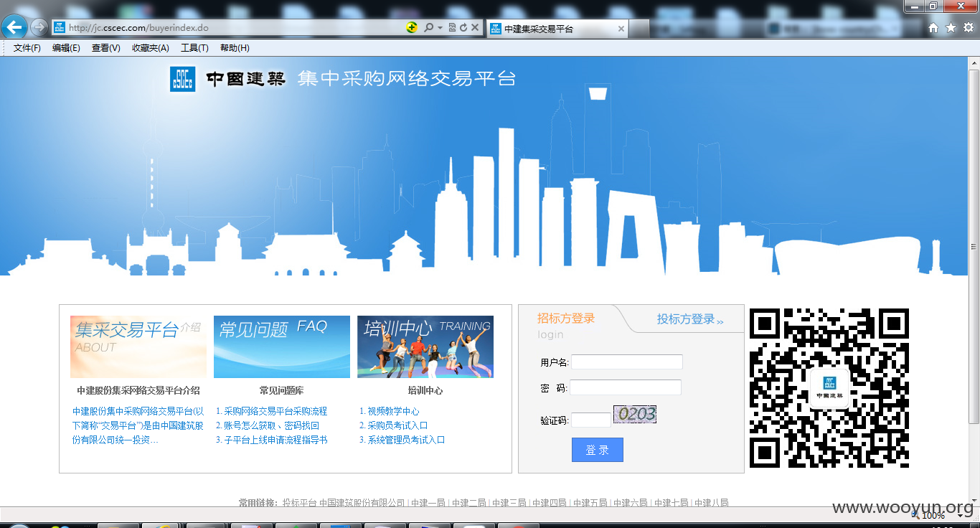The image size is (980, 528).
Task: Open 中建二局 footer link
Action: click(x=468, y=503)
